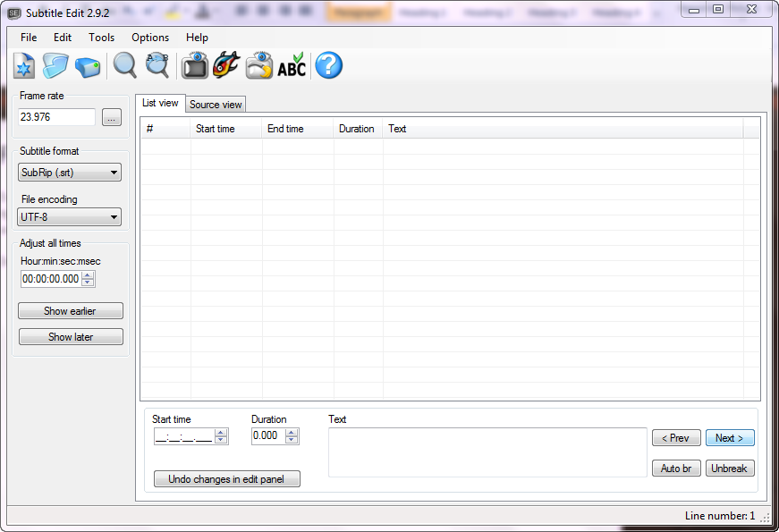Image resolution: width=779 pixels, height=532 pixels.
Task: Click the Save subtitle drive icon
Action: [x=87, y=66]
